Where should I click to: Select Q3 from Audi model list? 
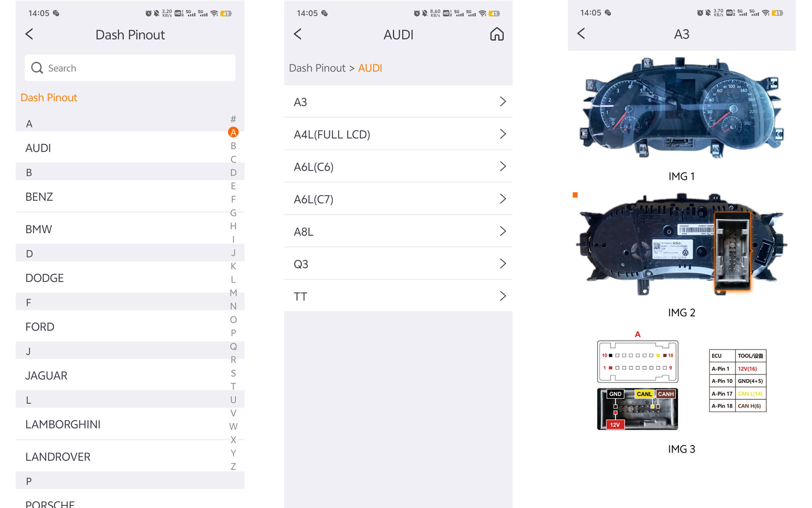pyautogui.click(x=301, y=264)
